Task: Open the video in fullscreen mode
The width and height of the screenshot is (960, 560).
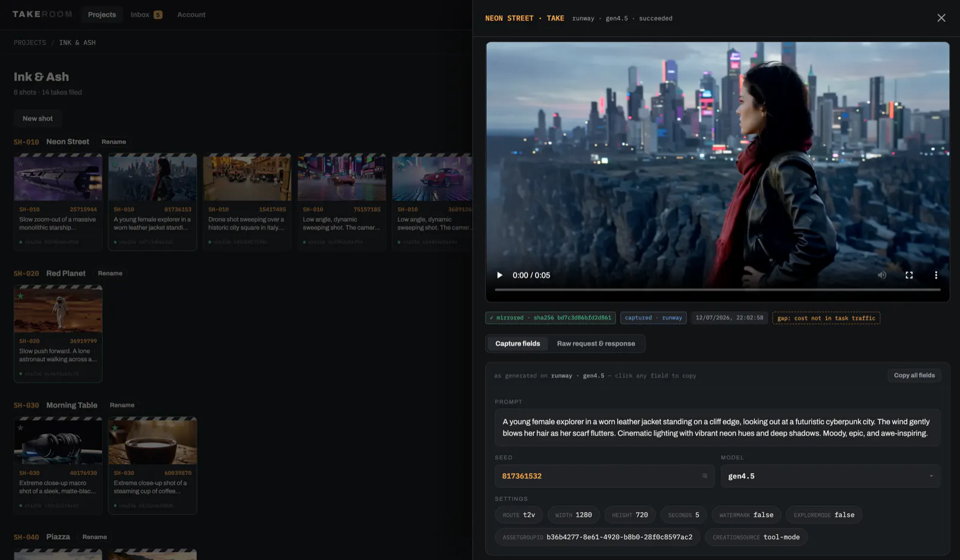Action: click(909, 275)
